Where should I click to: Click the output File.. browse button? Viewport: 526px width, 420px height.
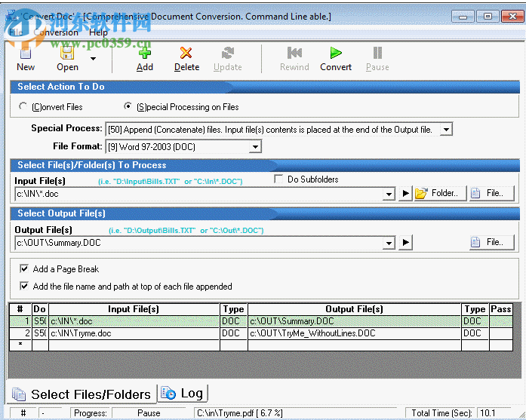491,242
